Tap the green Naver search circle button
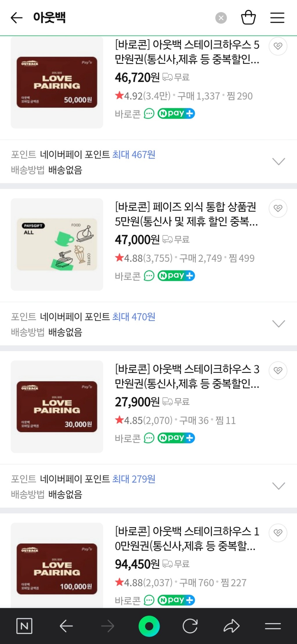Viewport: 297px width, 644px height. coord(149,626)
